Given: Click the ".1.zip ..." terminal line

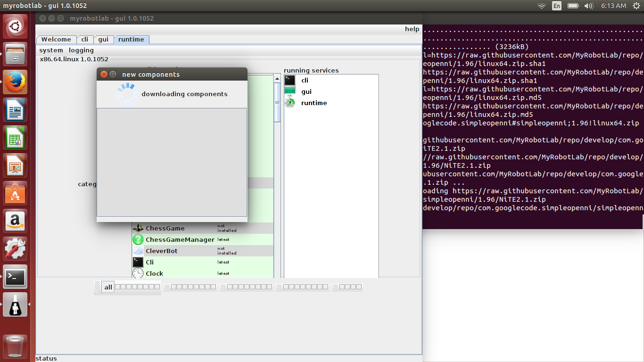Looking at the screenshot, I should (x=444, y=182).
